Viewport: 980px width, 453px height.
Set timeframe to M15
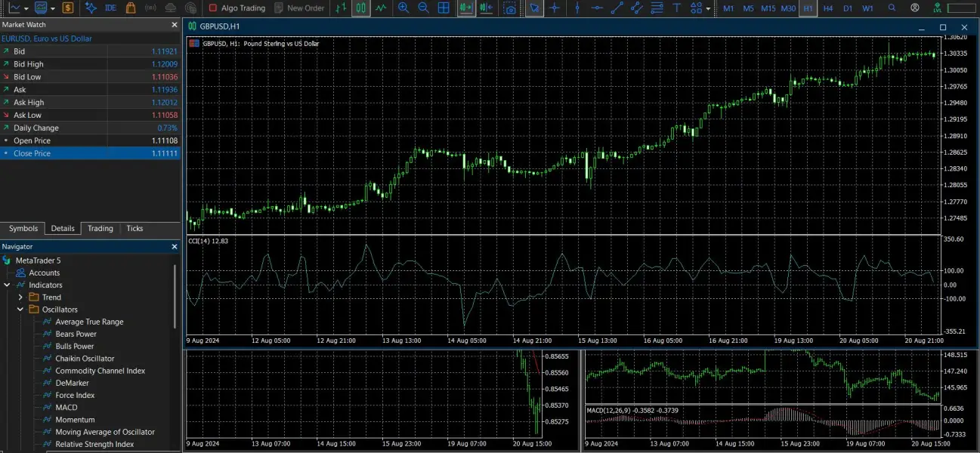pyautogui.click(x=768, y=8)
